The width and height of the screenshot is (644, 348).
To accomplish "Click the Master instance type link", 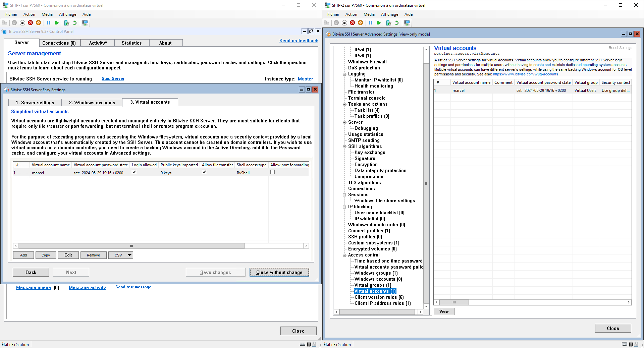I will pyautogui.click(x=305, y=79).
